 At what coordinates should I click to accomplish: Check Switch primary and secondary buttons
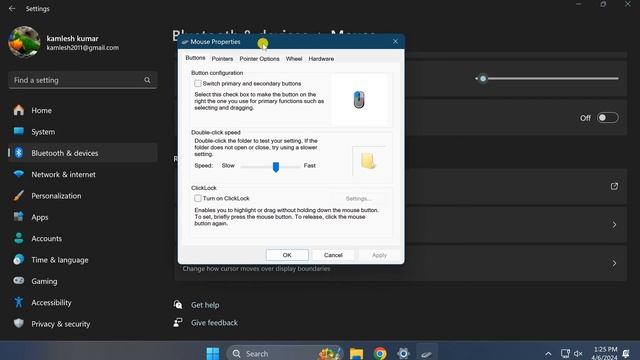point(198,83)
